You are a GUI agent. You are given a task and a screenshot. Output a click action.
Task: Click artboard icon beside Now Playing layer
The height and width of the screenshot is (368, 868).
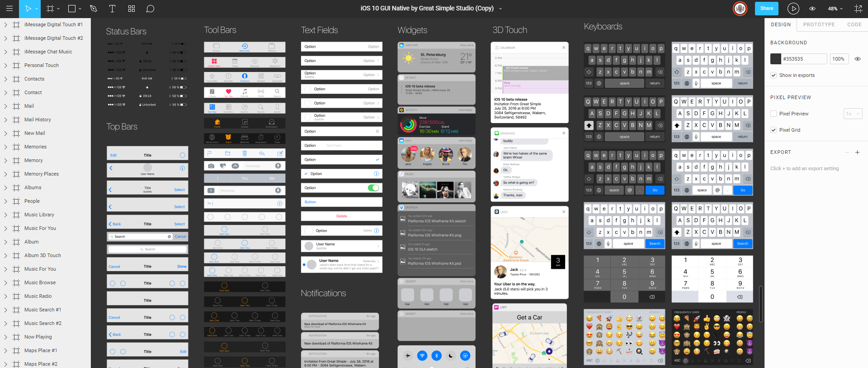coord(16,337)
